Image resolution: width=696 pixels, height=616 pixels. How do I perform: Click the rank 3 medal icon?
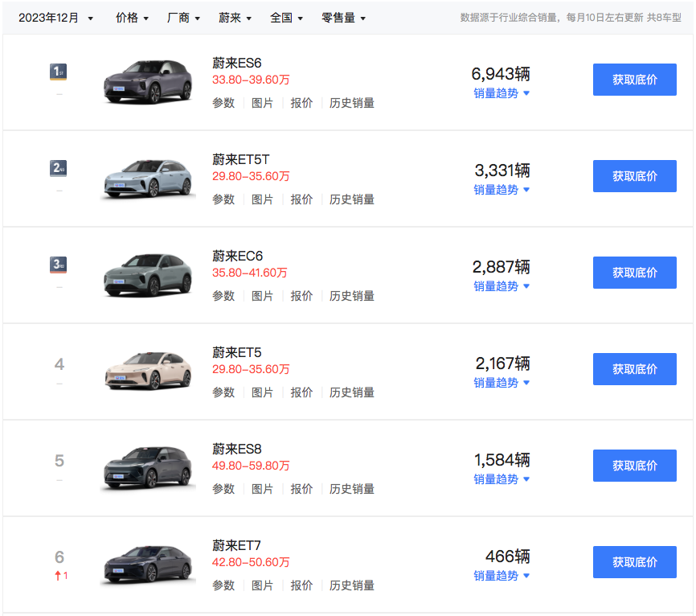(x=58, y=265)
